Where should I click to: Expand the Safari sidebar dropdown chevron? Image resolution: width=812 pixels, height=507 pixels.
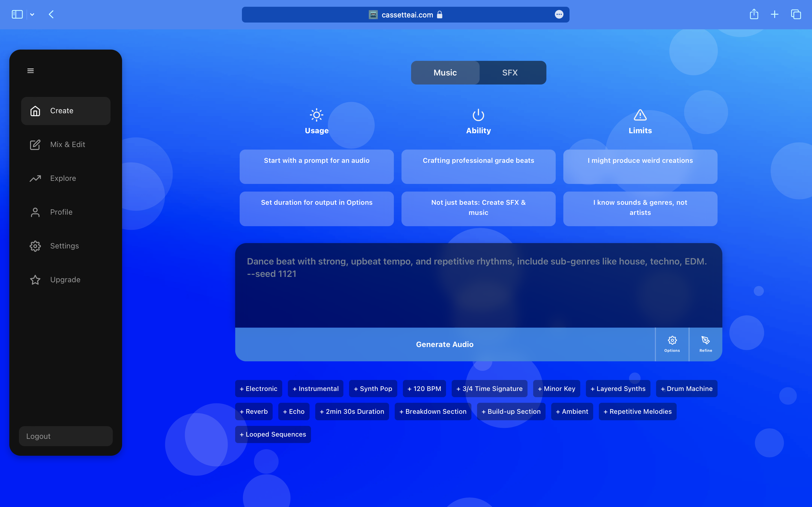coord(32,14)
